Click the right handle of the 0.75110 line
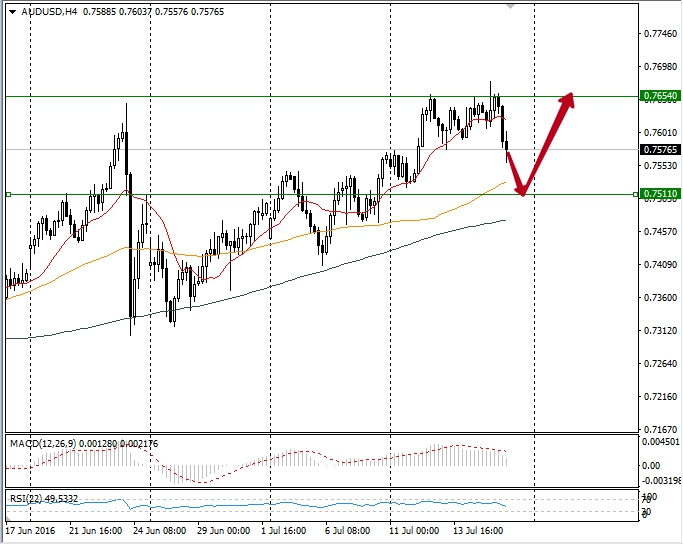This screenshot has width=683, height=544. 636,194
